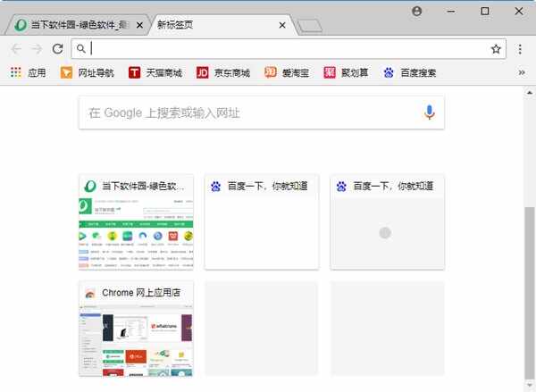536x392 pixels.
Task: Click the search magnifier icon in address bar
Action: click(x=80, y=49)
